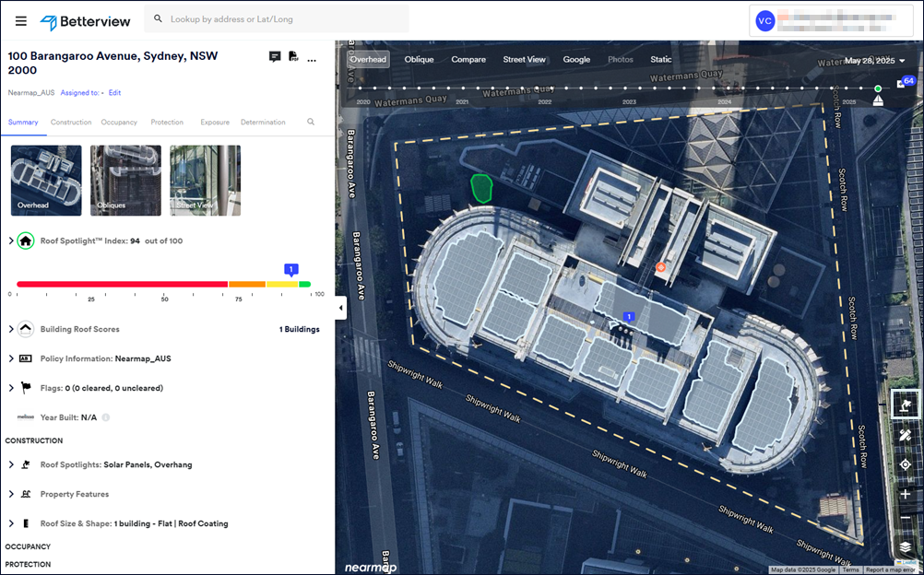This screenshot has width=924, height=575.
Task: Click the Edit assignment link
Action: pos(114,92)
